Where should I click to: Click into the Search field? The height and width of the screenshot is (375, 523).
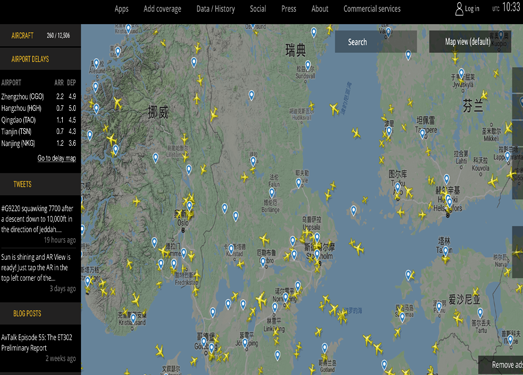376,42
